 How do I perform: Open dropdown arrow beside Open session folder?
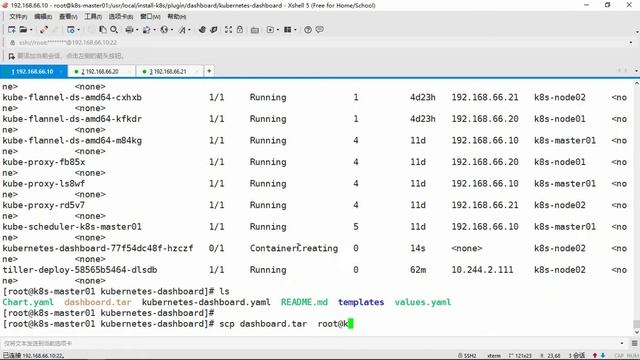click(31, 30)
